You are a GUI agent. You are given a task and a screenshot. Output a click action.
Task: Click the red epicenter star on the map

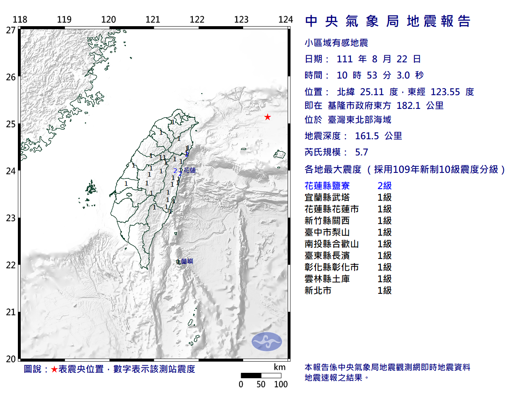point(268,117)
